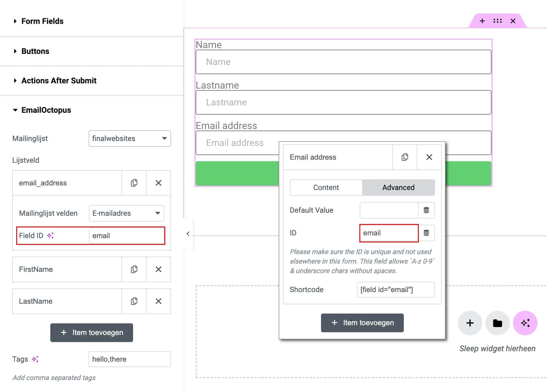
Task: Open the template library folder icon
Action: tap(497, 323)
